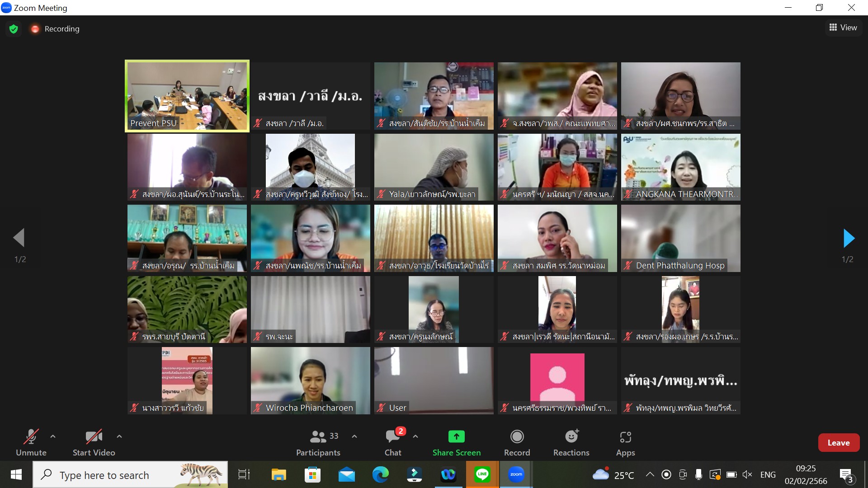Go to next gallery page arrow
Viewport: 868px width, 488px height.
tap(849, 238)
